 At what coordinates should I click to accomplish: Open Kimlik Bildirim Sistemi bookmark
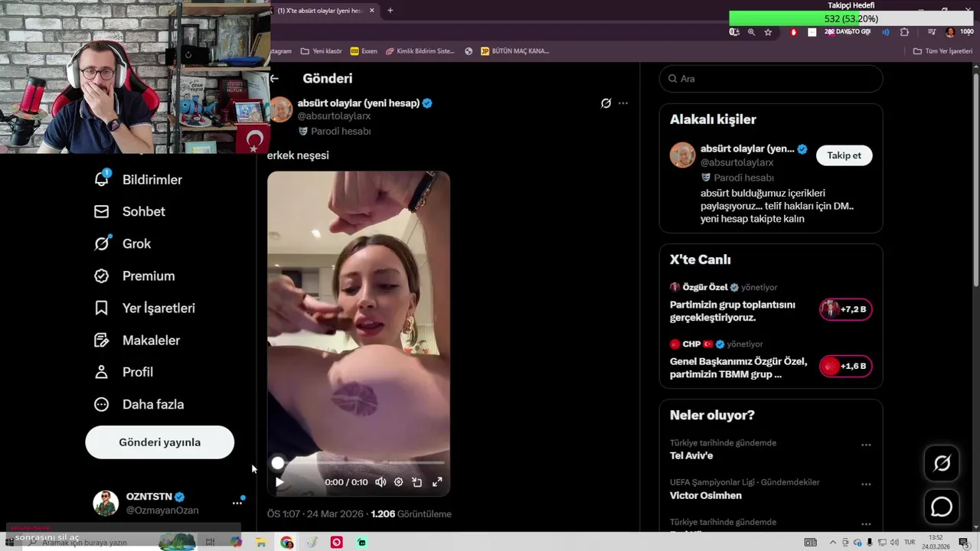pos(420,51)
